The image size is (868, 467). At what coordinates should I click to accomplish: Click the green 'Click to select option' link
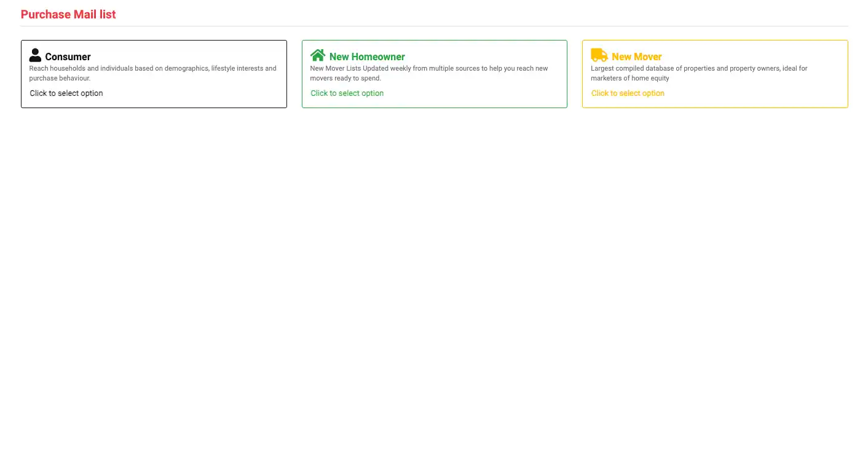point(347,93)
